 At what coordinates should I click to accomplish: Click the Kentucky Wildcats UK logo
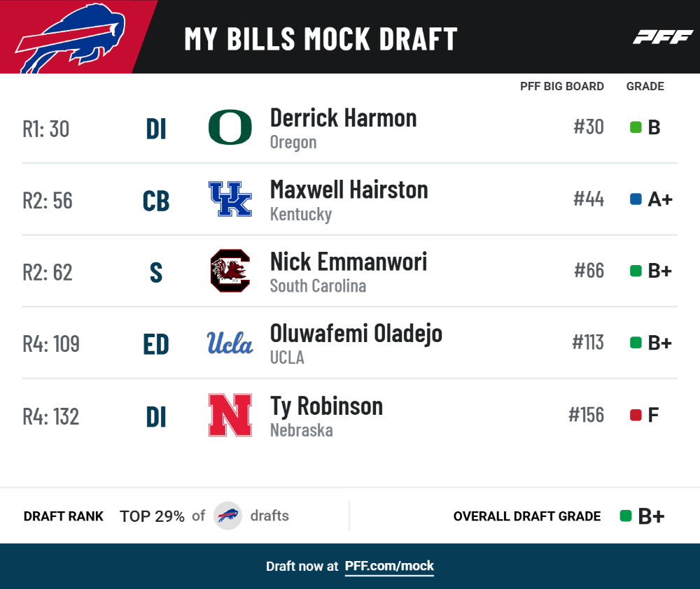coord(230,199)
